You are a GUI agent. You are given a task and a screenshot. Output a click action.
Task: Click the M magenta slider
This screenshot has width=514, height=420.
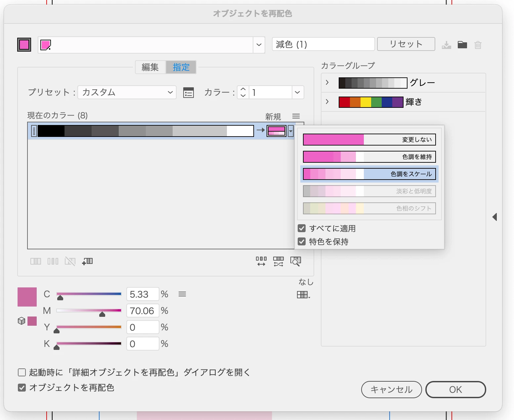89,311
